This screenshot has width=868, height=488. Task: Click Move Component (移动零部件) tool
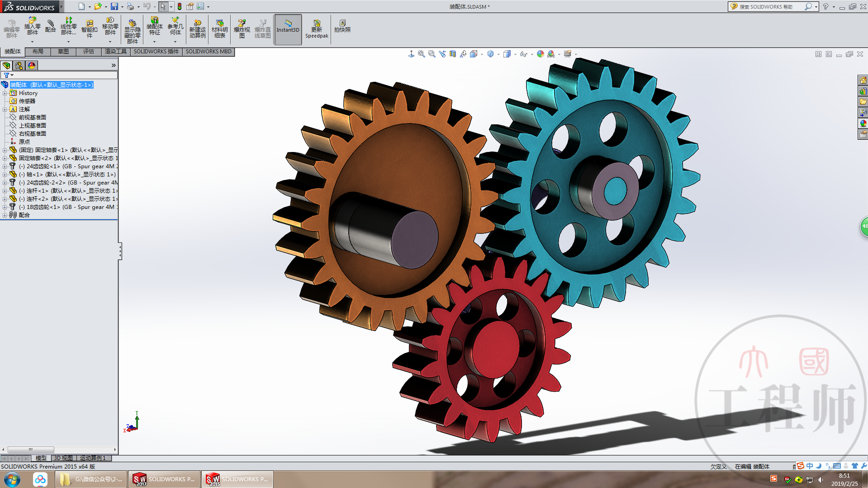[x=110, y=27]
